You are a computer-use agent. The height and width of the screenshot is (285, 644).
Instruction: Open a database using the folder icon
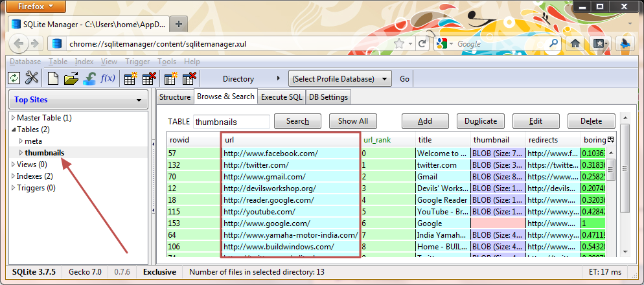[x=71, y=78]
